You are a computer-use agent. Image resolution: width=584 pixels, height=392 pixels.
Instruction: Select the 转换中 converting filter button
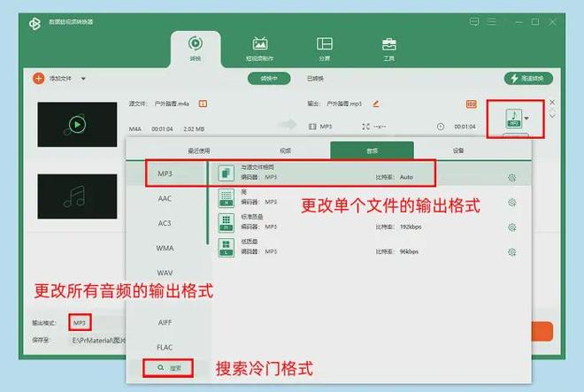click(269, 78)
